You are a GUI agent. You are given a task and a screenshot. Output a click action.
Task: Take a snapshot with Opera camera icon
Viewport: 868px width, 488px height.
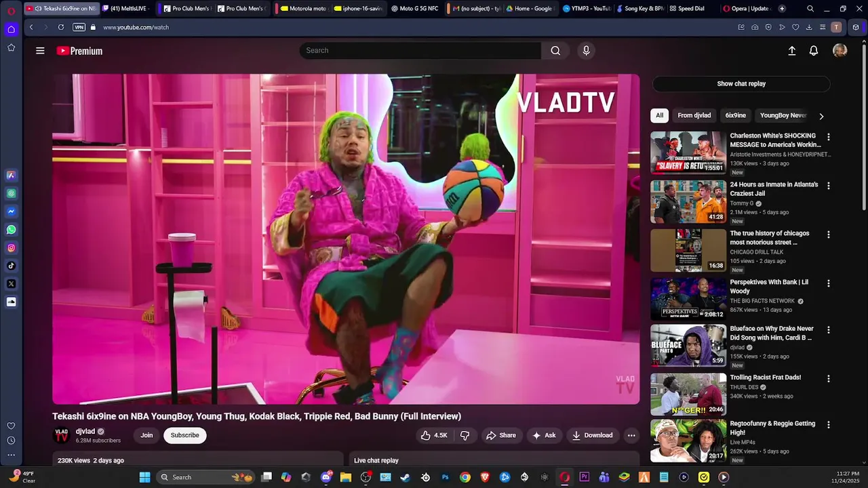point(755,27)
